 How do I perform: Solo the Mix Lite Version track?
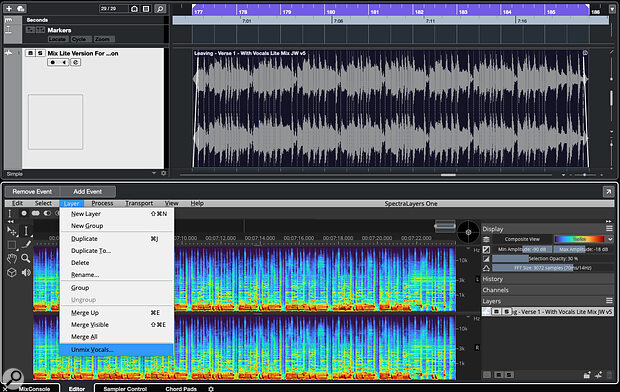click(x=40, y=53)
